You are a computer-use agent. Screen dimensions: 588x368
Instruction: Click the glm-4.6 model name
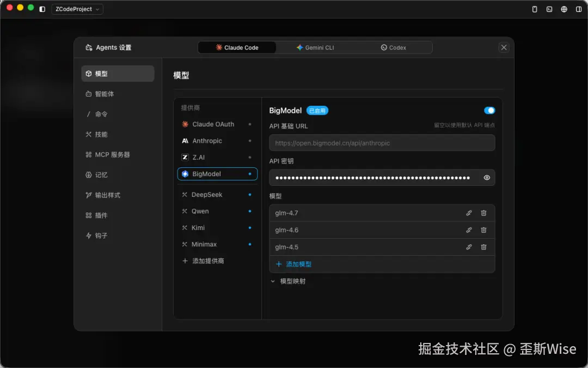pyautogui.click(x=286, y=230)
